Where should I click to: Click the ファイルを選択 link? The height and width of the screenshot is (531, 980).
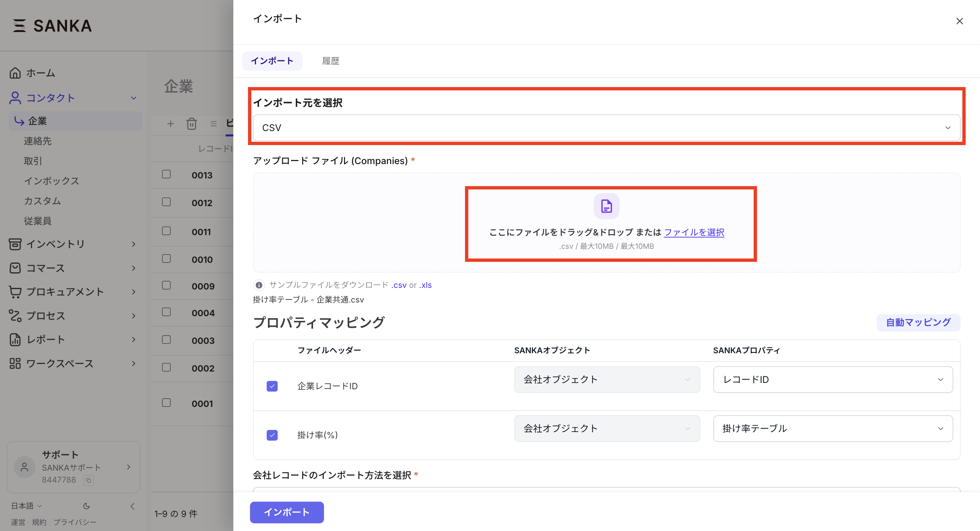point(694,232)
